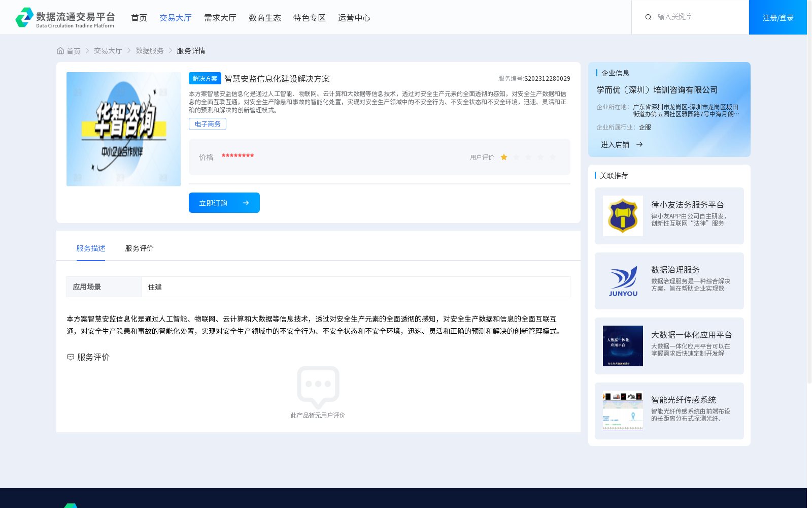Screen dimensions: 812x508
Task: Switch to the 服务描述 tab
Action: (x=91, y=248)
